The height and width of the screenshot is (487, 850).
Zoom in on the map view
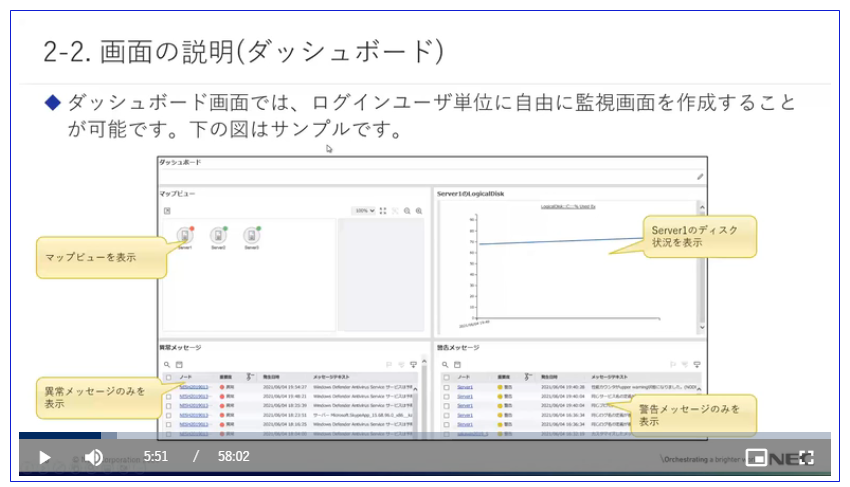point(419,211)
